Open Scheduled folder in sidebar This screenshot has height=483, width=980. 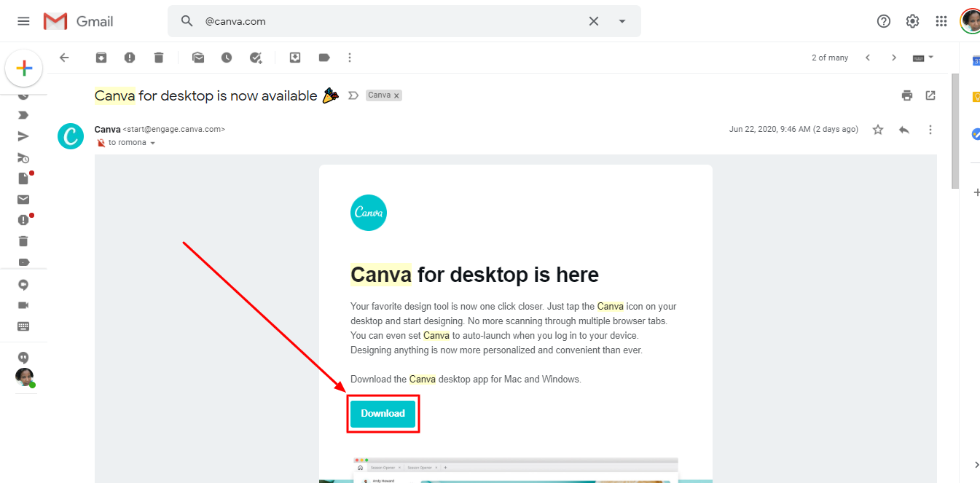(23, 157)
